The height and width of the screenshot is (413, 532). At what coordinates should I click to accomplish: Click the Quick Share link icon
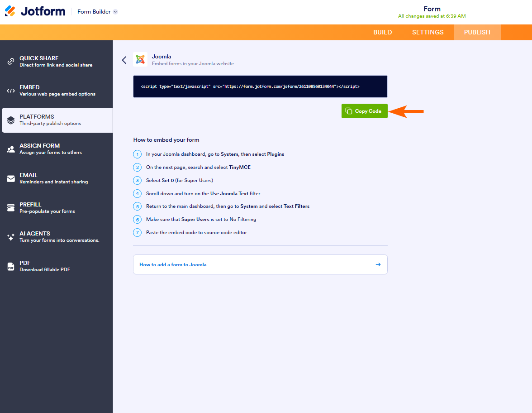point(11,62)
